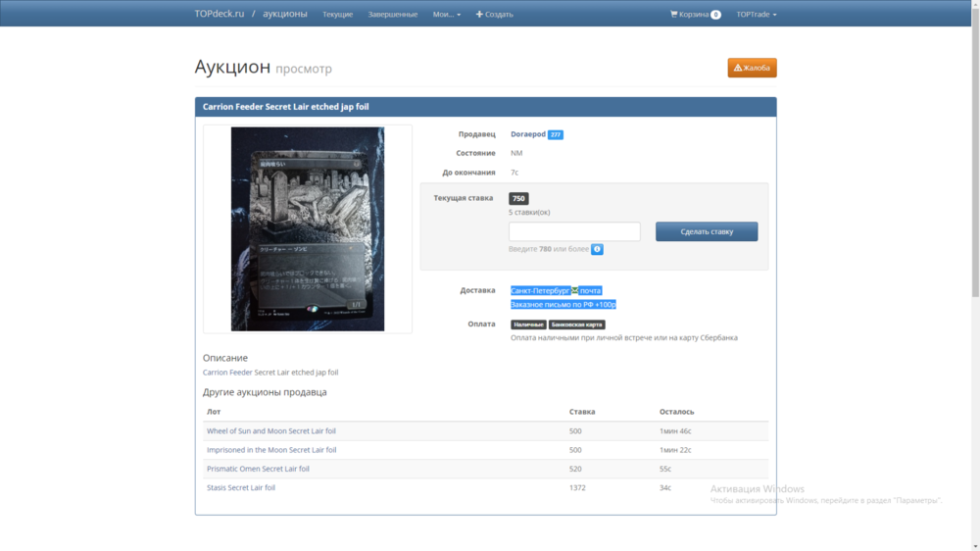Viewport: 980px width, 551px height.
Task: Open Wheel of Sun and Moon auction
Action: click(271, 431)
